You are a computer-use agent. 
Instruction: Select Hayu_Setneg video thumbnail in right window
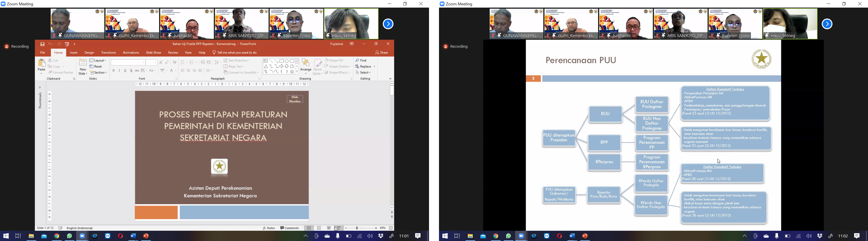790,24
